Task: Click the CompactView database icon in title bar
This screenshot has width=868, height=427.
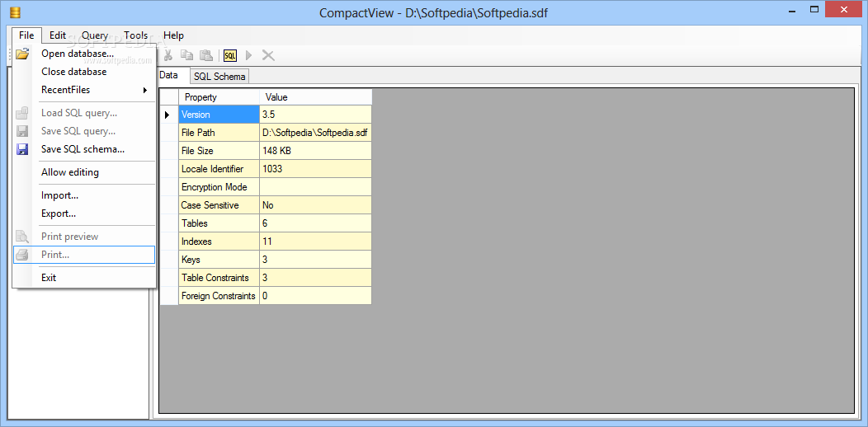Action: [x=15, y=12]
